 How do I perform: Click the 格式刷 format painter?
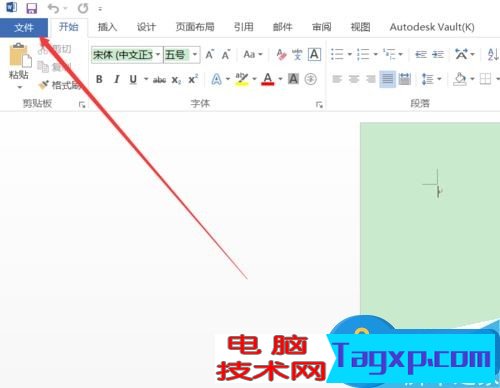60,85
